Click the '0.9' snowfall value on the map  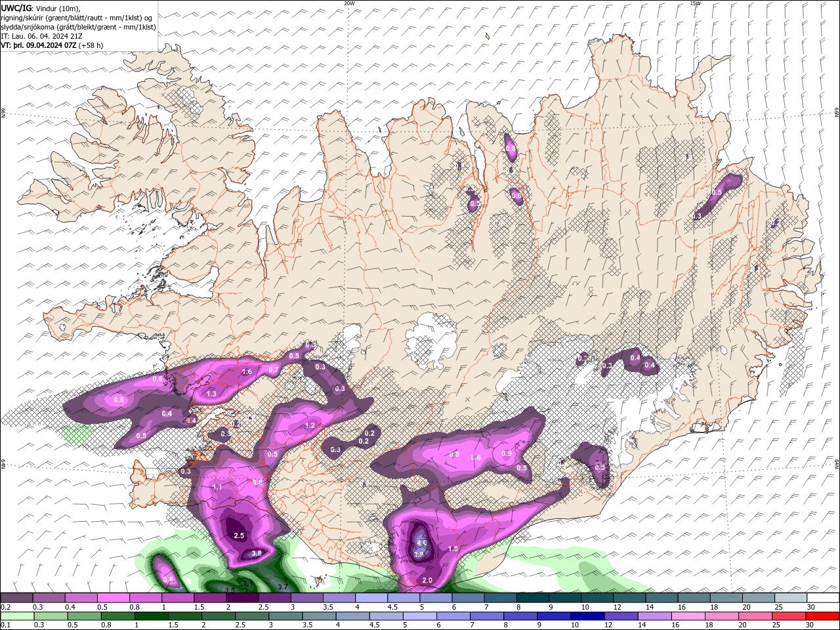(506, 454)
